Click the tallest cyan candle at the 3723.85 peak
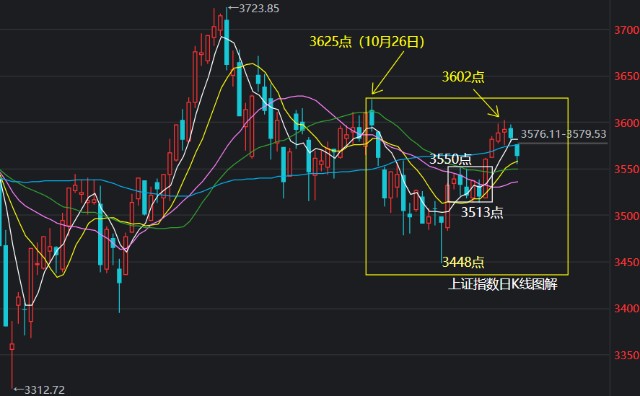Screen dimensions: 640x396 tap(227, 42)
